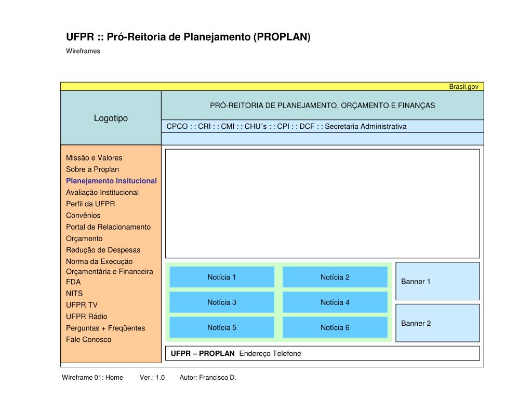Image resolution: width=532 pixels, height=399 pixels.
Task: Open the CPCO submenu item
Action: (177, 126)
